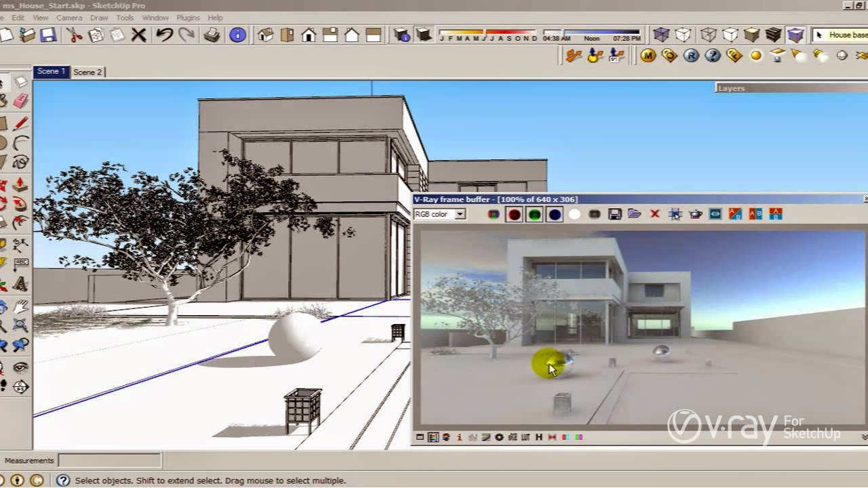Screen dimensions: 868x488
Task: Click the teapot render icon in frame buffer
Action: (695, 214)
